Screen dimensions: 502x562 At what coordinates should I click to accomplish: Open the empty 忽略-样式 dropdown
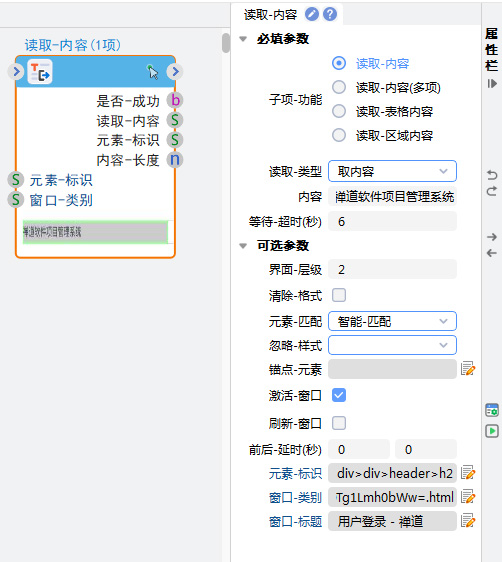392,345
